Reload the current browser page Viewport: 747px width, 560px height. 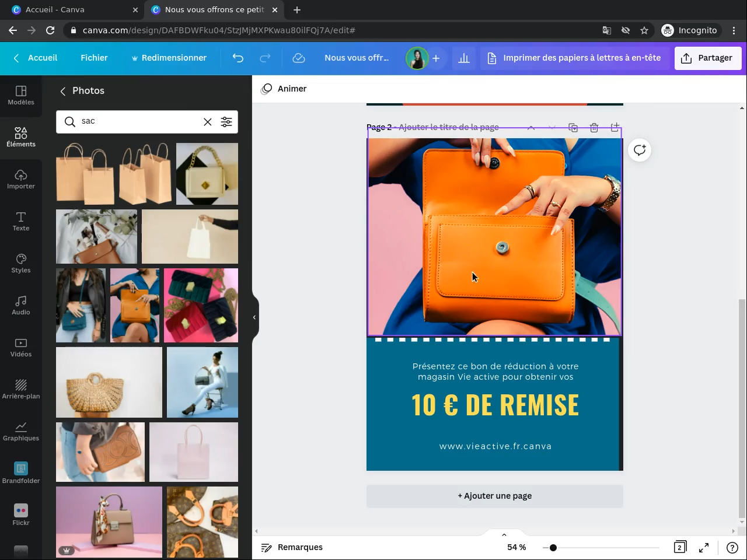coord(50,30)
